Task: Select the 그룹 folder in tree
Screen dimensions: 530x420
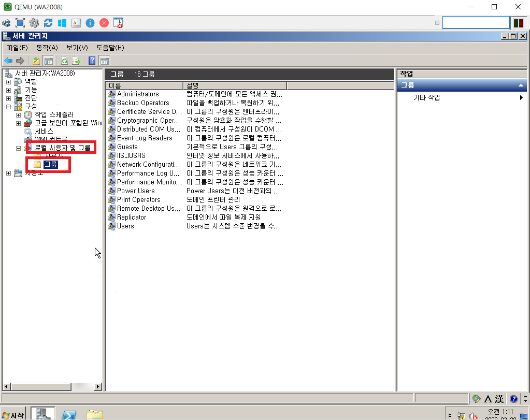Action: 51,164
